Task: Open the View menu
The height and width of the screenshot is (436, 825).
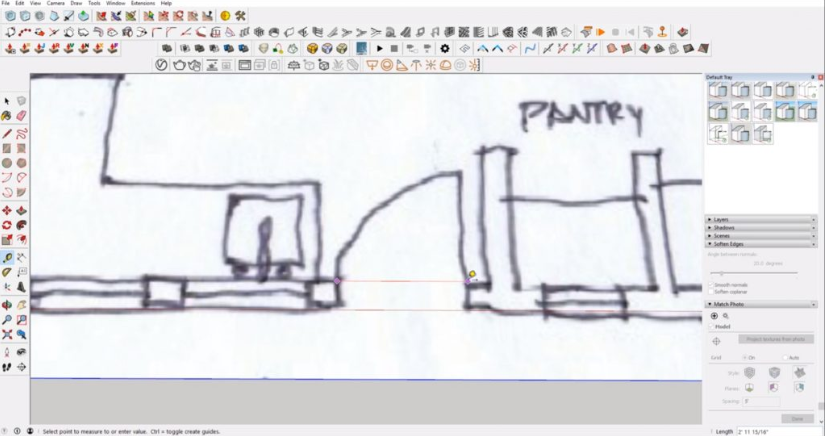Action: (35, 3)
